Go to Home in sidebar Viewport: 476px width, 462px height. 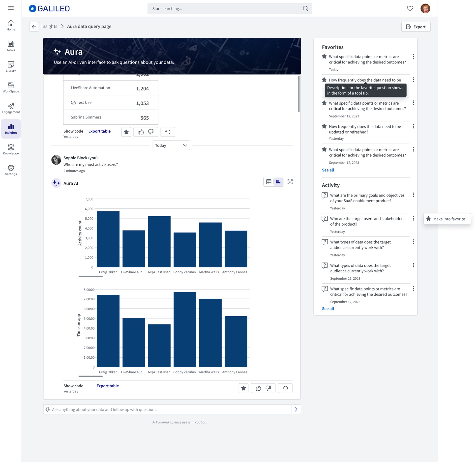coord(11,26)
